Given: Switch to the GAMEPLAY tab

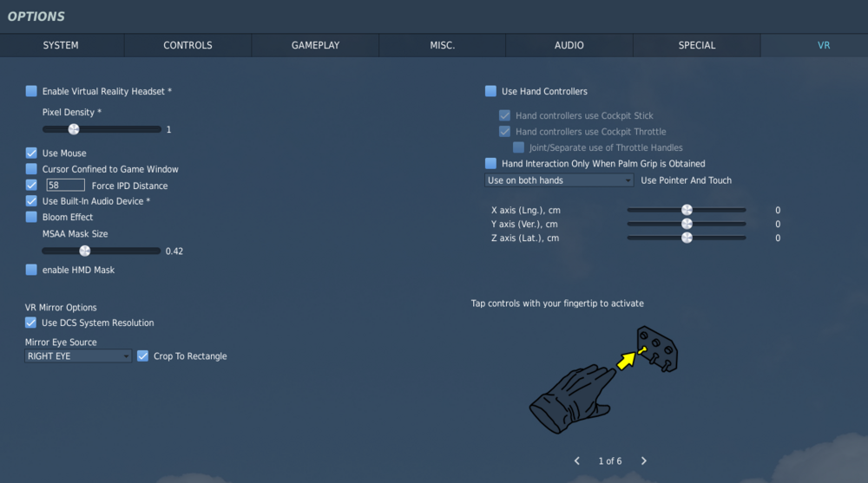Looking at the screenshot, I should click(316, 45).
